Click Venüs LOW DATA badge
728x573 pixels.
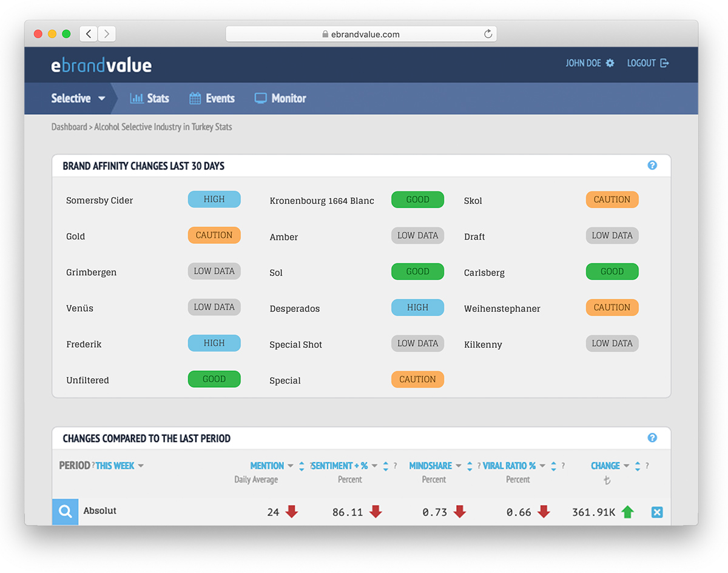pyautogui.click(x=214, y=307)
